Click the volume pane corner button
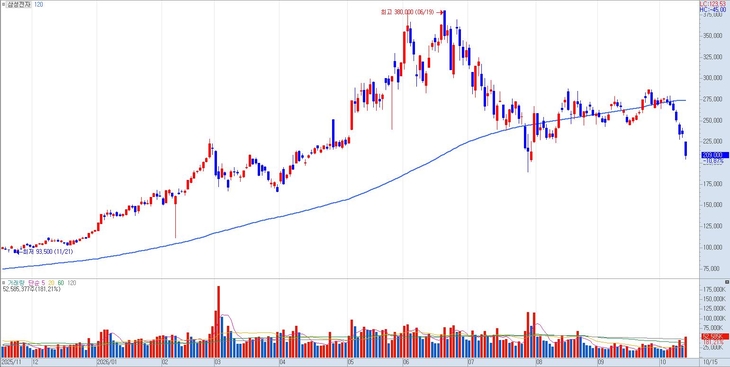 coord(727,282)
